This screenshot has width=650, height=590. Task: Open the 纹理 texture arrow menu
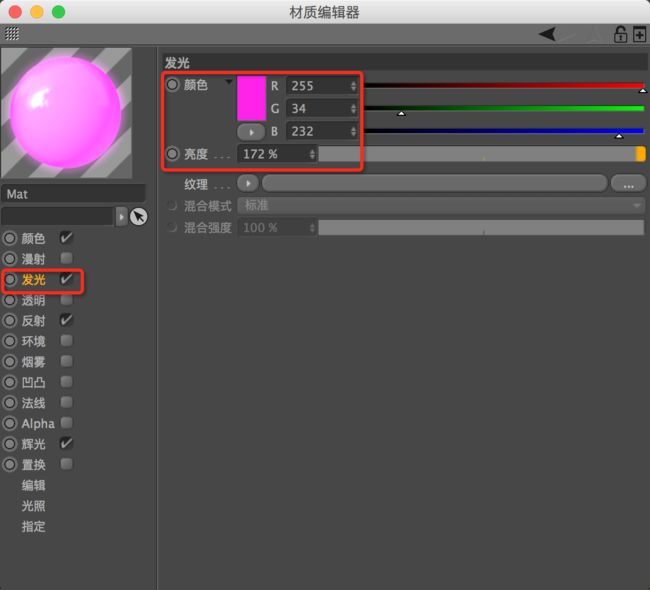click(248, 183)
